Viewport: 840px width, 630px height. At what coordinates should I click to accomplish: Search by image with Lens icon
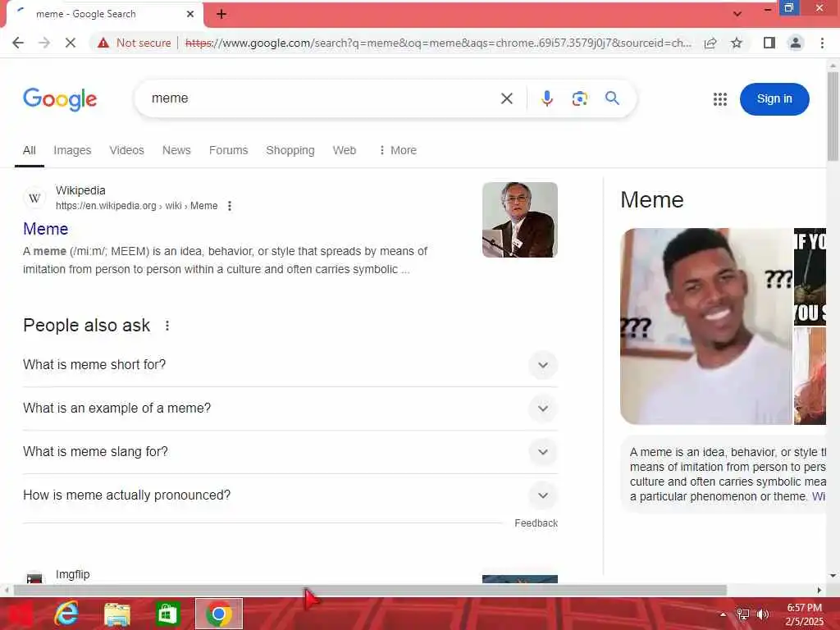(580, 98)
